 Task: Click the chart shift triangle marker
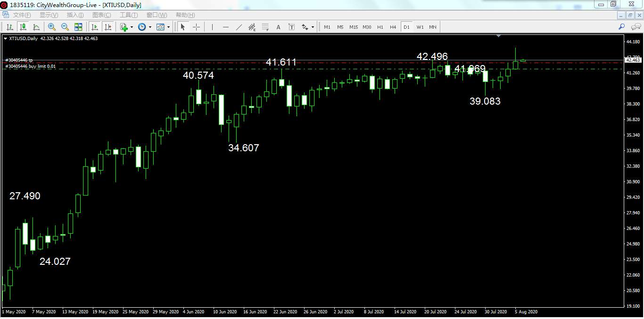click(x=499, y=35)
